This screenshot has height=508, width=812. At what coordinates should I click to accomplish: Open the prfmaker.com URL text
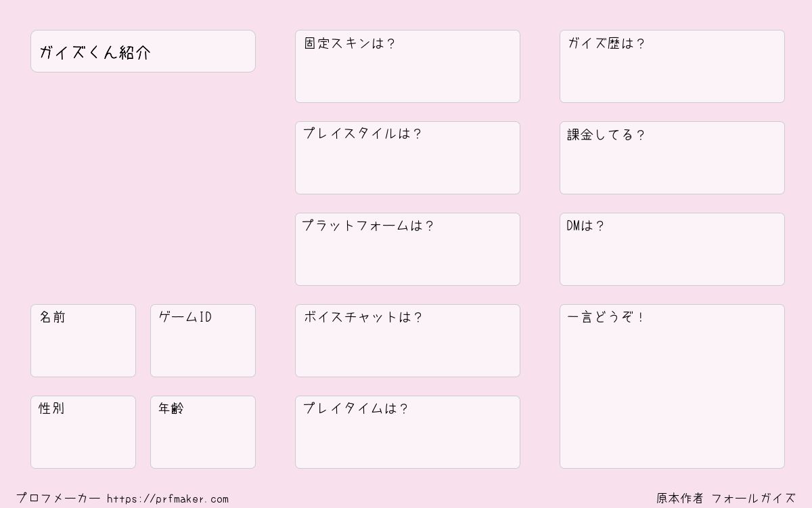[x=168, y=499]
